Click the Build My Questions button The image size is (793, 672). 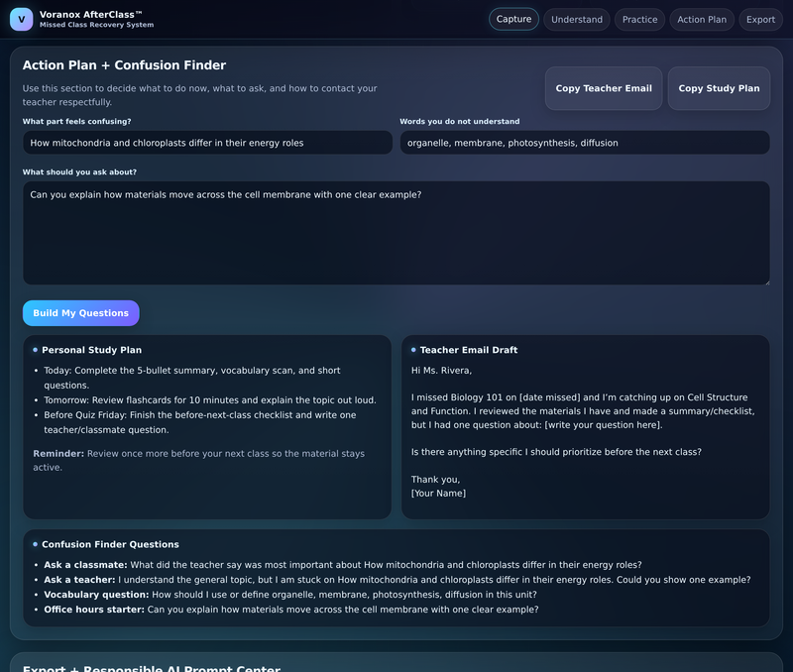[x=81, y=313]
